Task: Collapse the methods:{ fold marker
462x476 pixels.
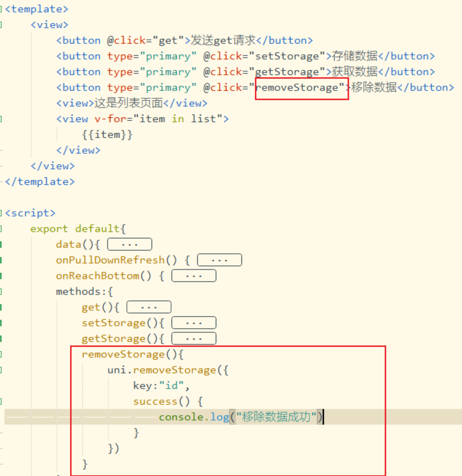Action: [x=1, y=291]
